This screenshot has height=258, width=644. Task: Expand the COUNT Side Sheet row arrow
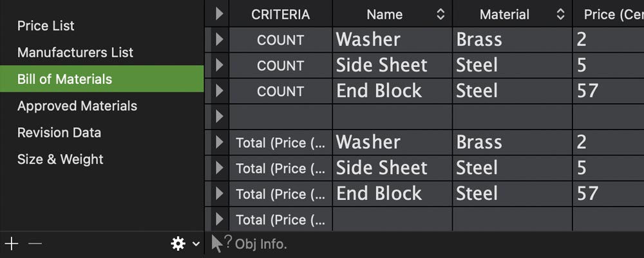[220, 65]
